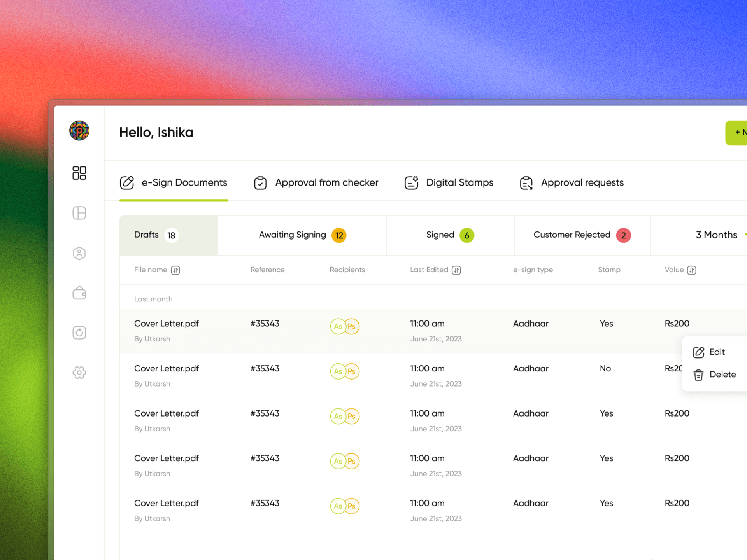Viewport: 747px width, 560px height.
Task: Click the colorful app logo
Action: (79, 131)
